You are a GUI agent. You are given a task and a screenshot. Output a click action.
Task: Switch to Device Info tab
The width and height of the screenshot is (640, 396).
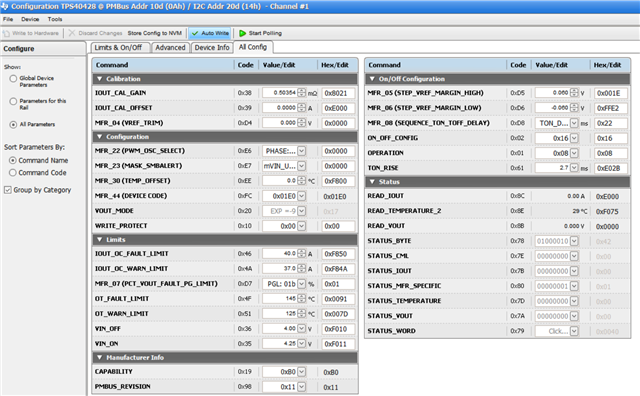click(212, 48)
